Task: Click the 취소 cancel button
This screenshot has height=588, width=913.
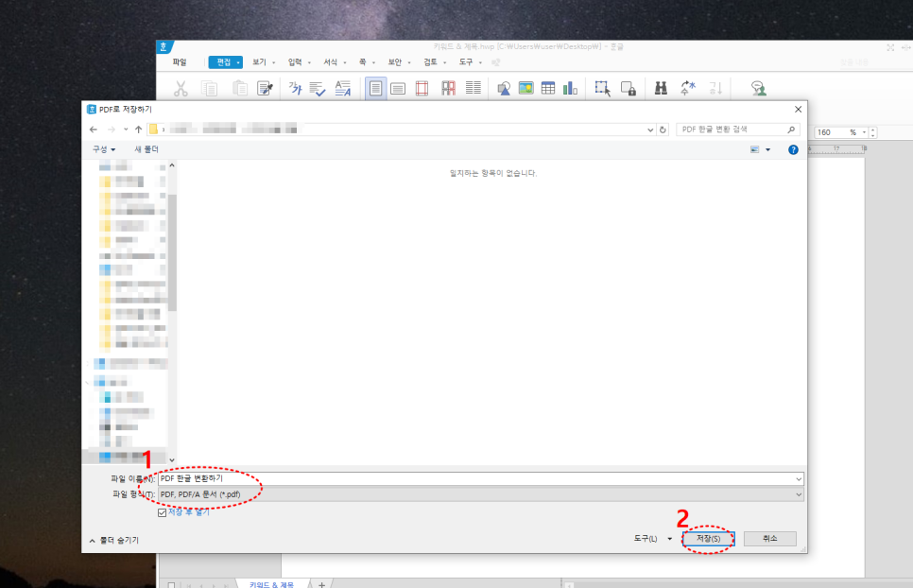Action: coord(769,539)
